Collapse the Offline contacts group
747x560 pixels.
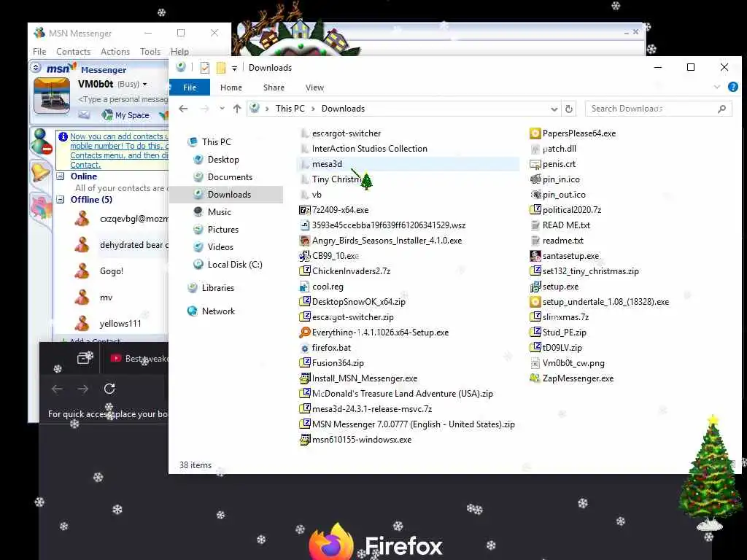[x=61, y=200]
